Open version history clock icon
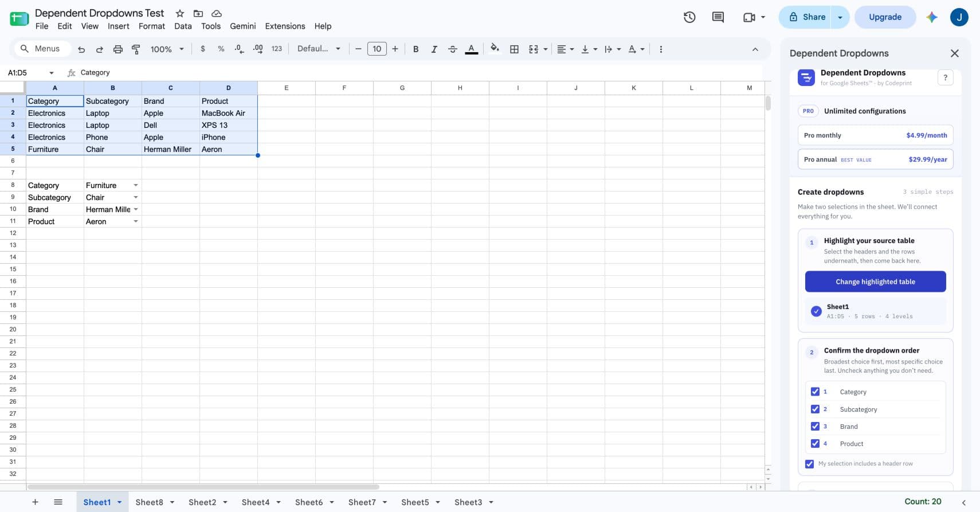Screen dimensions: 980x512 coord(689,17)
